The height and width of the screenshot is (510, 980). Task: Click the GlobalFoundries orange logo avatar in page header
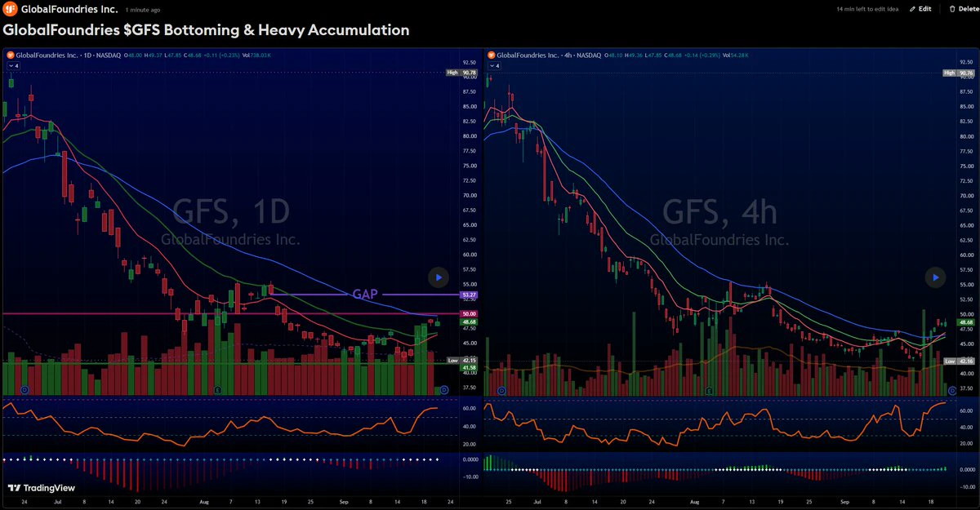click(x=11, y=9)
